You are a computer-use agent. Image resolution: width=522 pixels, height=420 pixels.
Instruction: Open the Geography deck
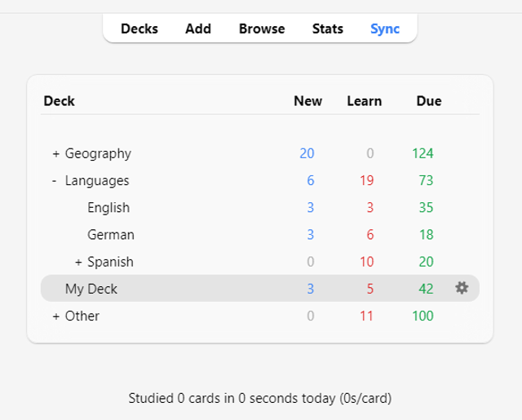click(98, 154)
